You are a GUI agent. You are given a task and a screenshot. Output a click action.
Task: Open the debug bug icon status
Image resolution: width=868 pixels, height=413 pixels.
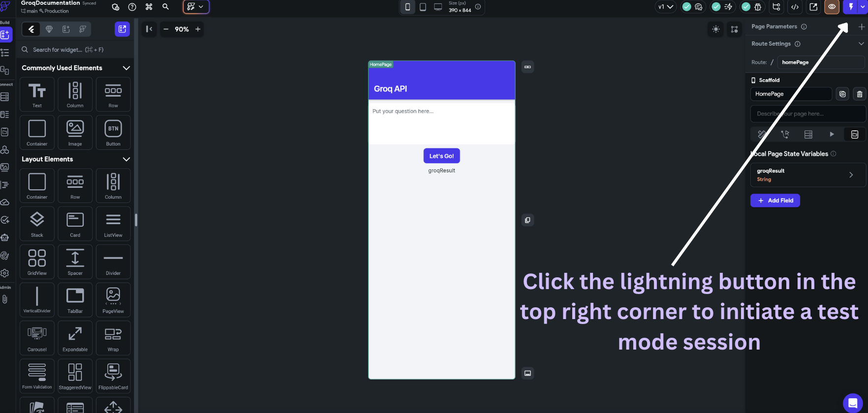coord(758,7)
